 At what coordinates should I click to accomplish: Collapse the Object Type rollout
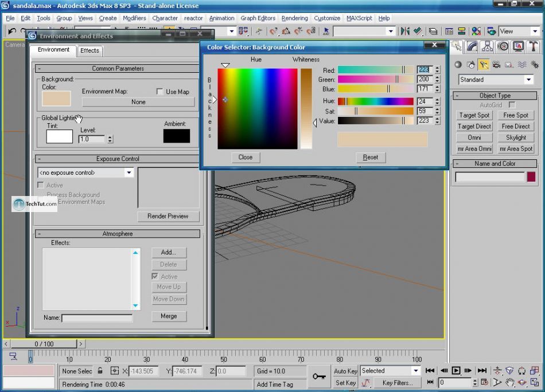point(495,96)
